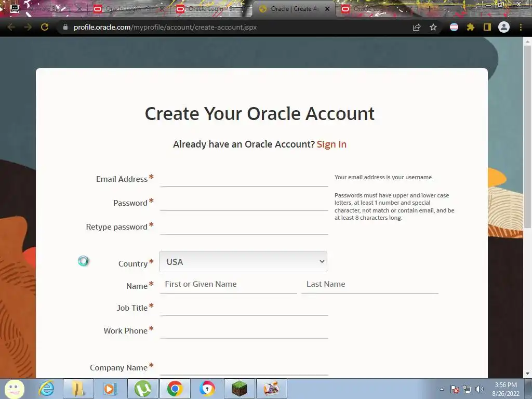Click the Retype password field
The width and height of the screenshot is (532, 399).
coord(244,226)
